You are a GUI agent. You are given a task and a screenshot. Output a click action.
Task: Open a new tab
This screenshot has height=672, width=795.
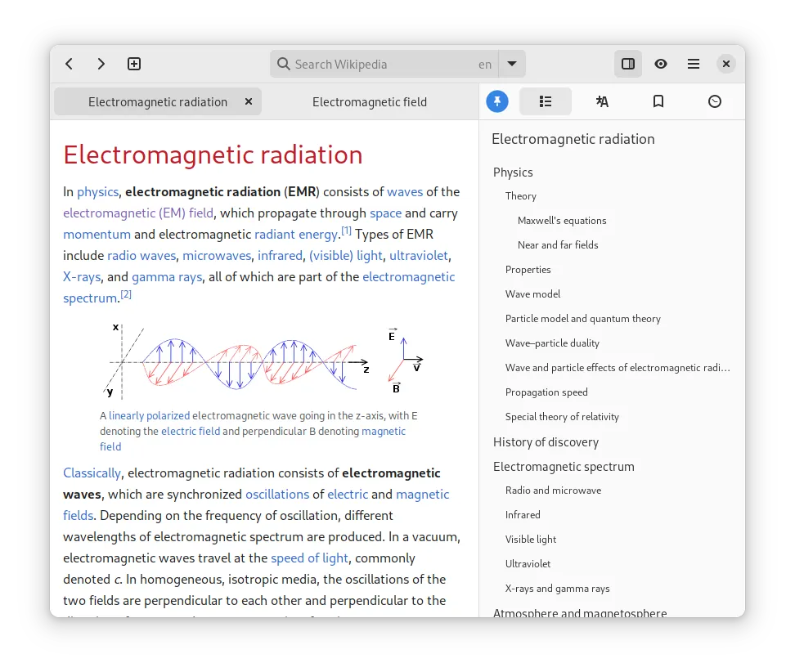click(x=134, y=64)
